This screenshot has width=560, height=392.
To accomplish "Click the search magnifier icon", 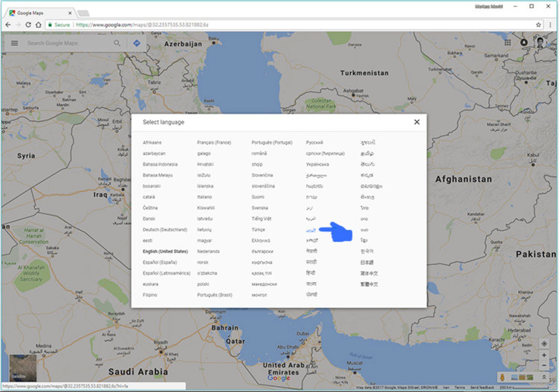I will [x=117, y=43].
